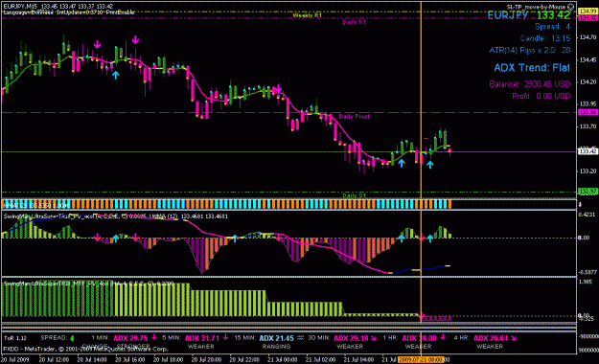Click the 'RANGING' status under 15 MIN
This screenshot has width=599, height=364.
[x=276, y=347]
